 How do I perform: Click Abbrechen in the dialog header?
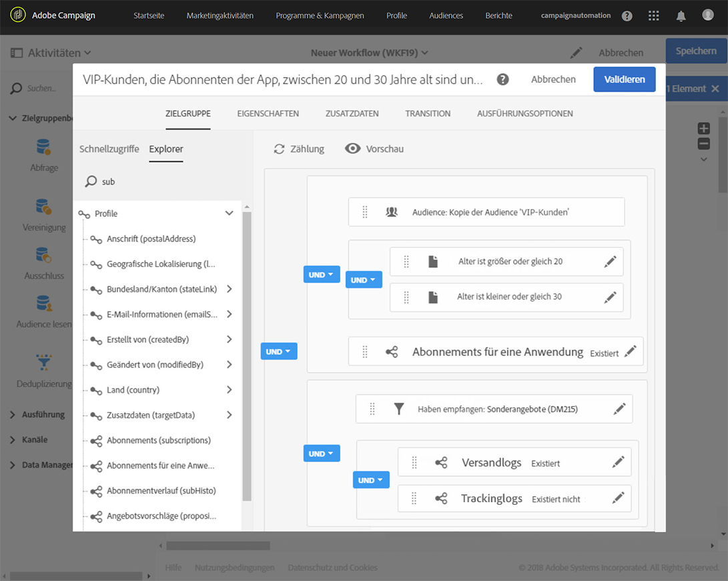point(553,79)
